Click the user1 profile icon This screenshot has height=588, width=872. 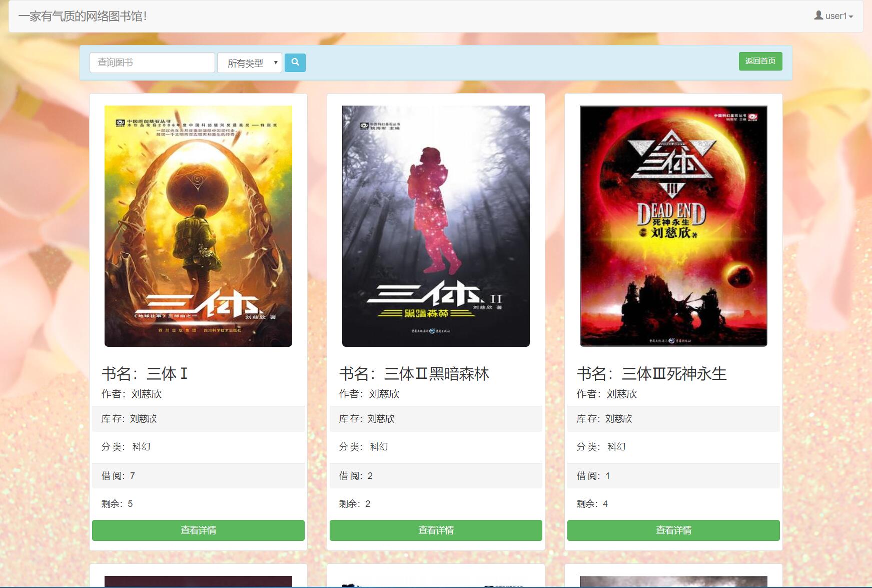(818, 16)
